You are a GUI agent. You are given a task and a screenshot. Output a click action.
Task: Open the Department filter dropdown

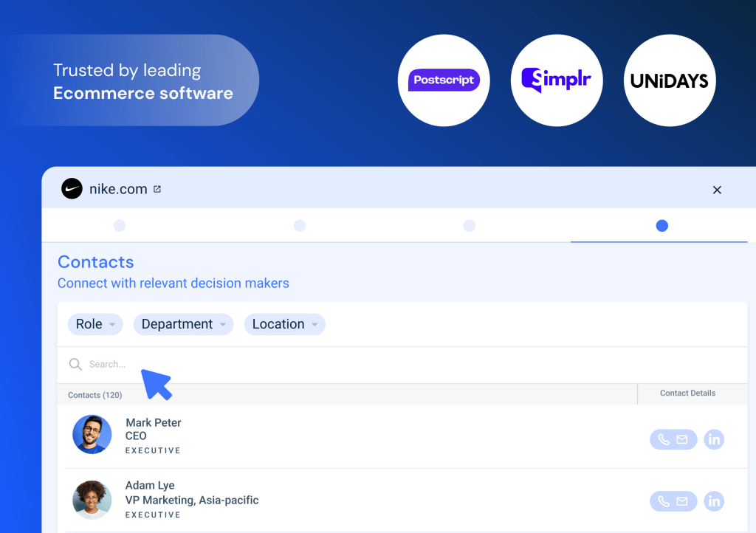183,324
